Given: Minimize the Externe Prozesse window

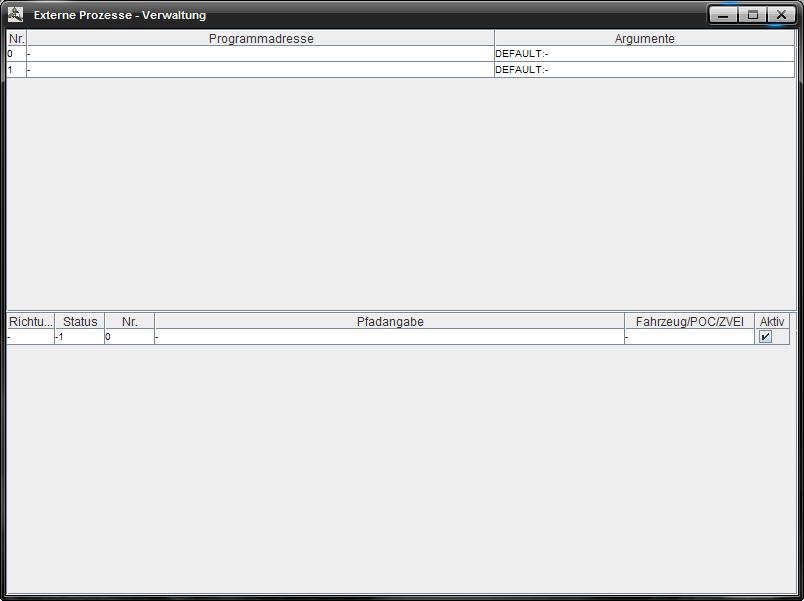Looking at the screenshot, I should [724, 15].
